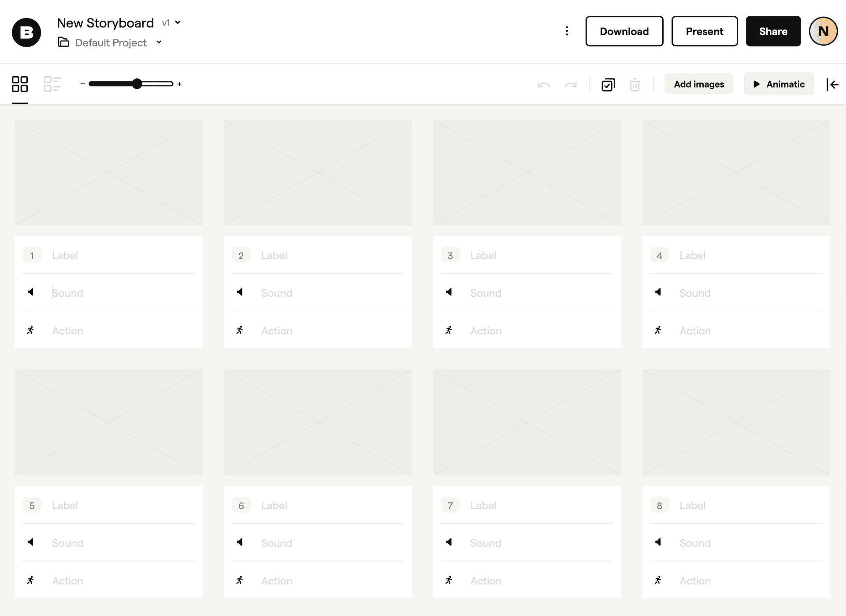Click the plus zoom-in icon

click(179, 84)
